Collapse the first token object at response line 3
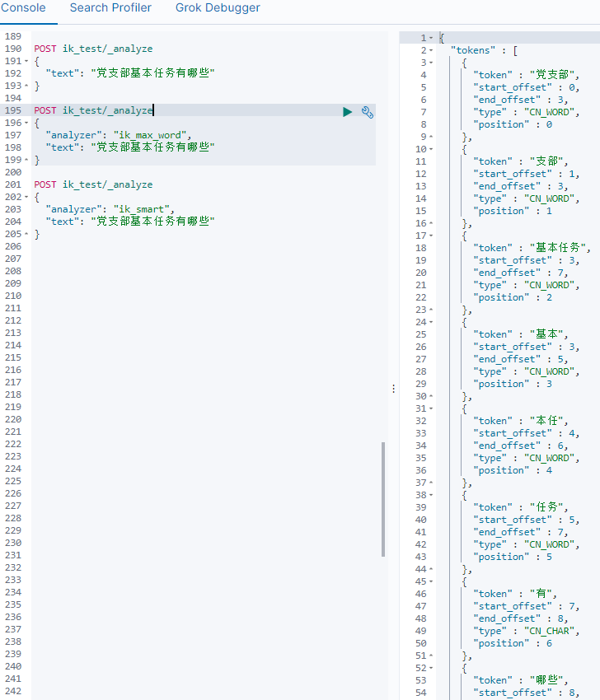The width and height of the screenshot is (600, 700). point(431,61)
